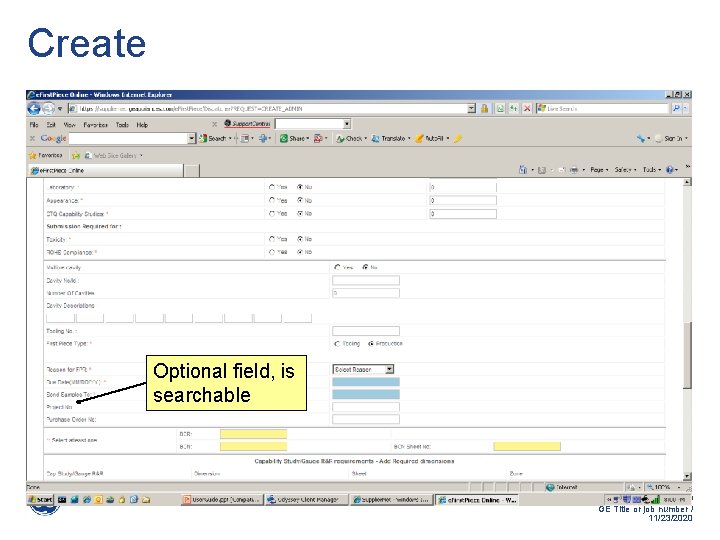Open the SupportCentral toolbar dropdown
Viewport: 720px width, 540px height.
(x=347, y=124)
